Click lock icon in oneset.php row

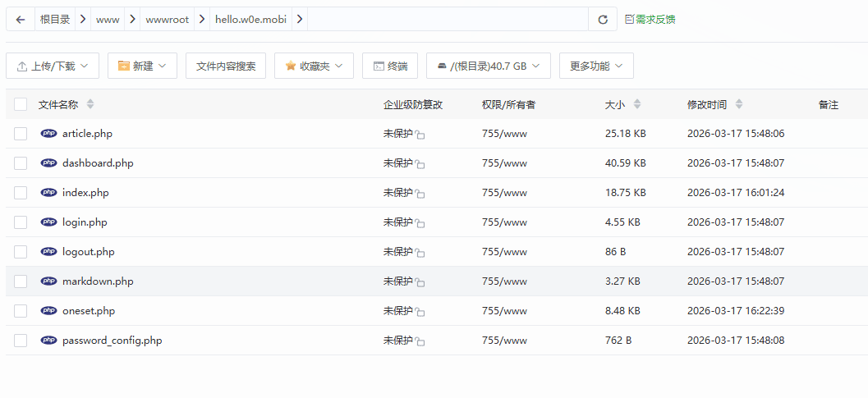pyautogui.click(x=420, y=312)
